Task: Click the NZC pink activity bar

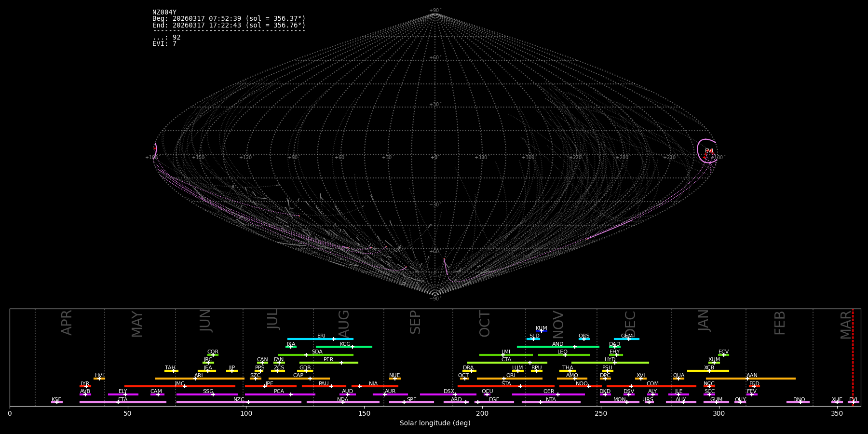Action: point(239,402)
